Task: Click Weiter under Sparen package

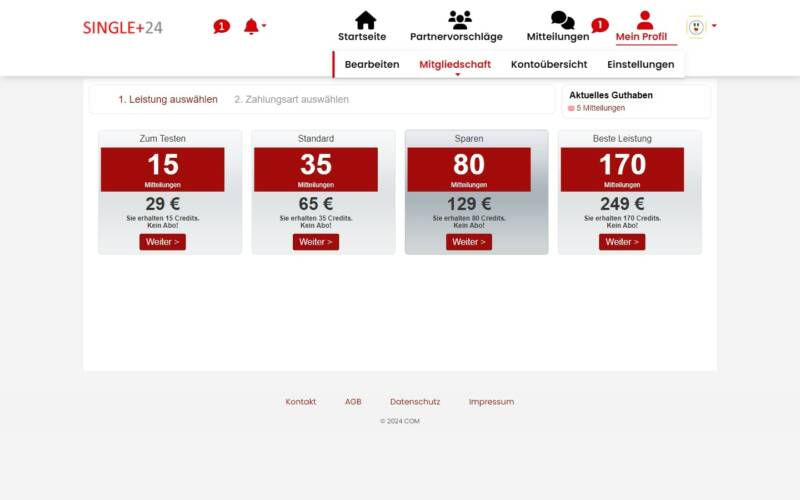Action: 469,242
